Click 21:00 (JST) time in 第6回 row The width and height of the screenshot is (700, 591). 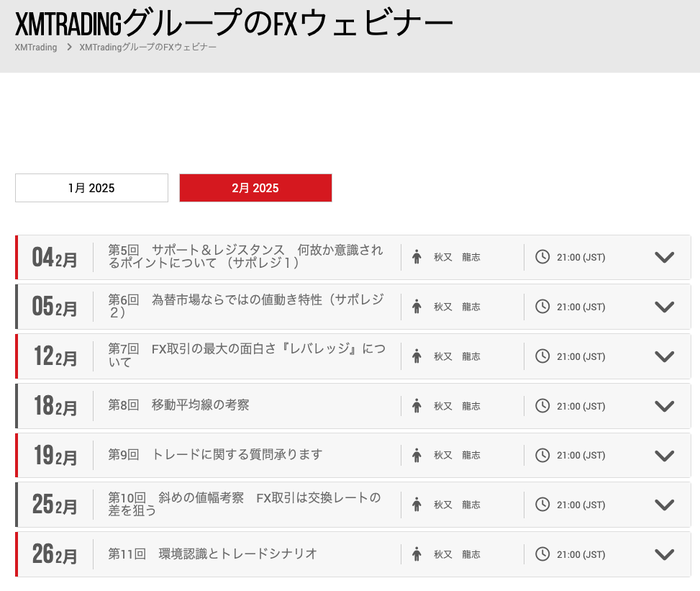[x=581, y=307]
